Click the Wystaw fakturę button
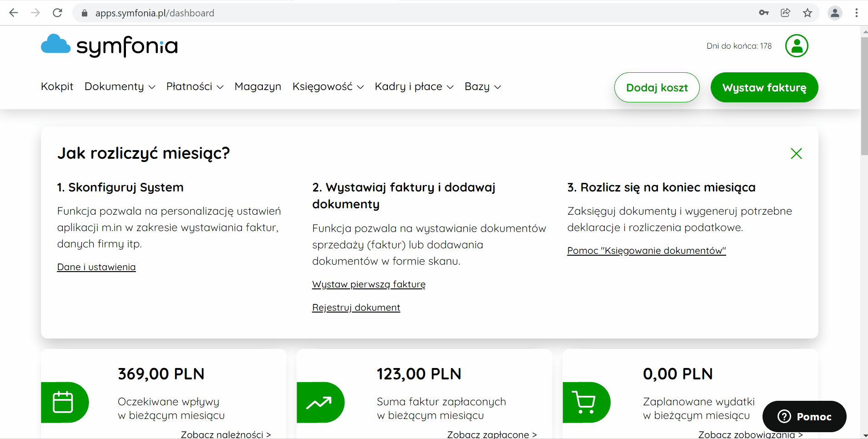Image resolution: width=868 pixels, height=439 pixels. tap(764, 87)
